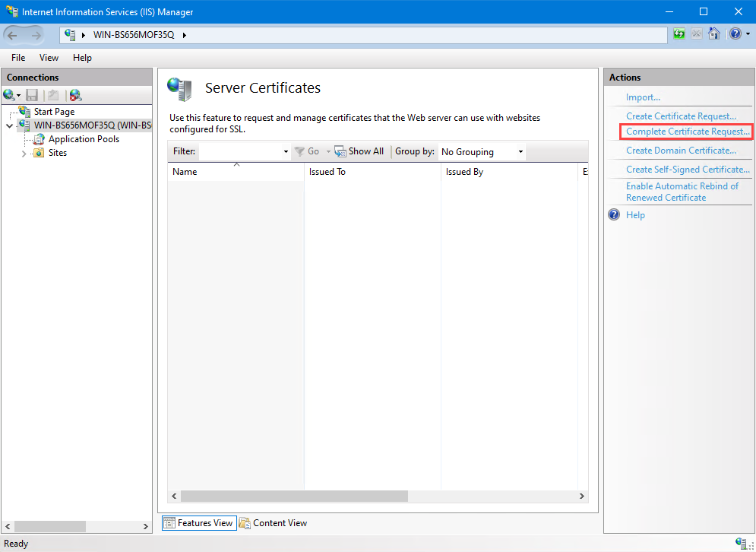Click the Delete Connection icon with red cross

(75, 95)
